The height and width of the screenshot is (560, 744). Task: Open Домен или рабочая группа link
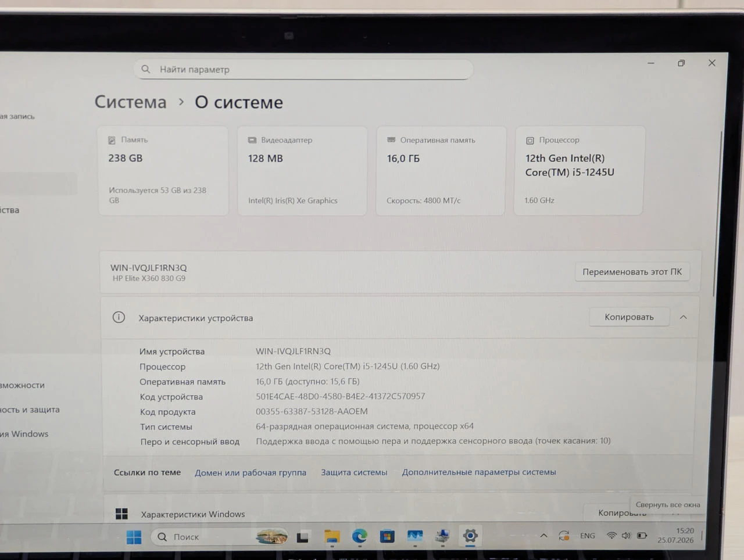pyautogui.click(x=251, y=473)
